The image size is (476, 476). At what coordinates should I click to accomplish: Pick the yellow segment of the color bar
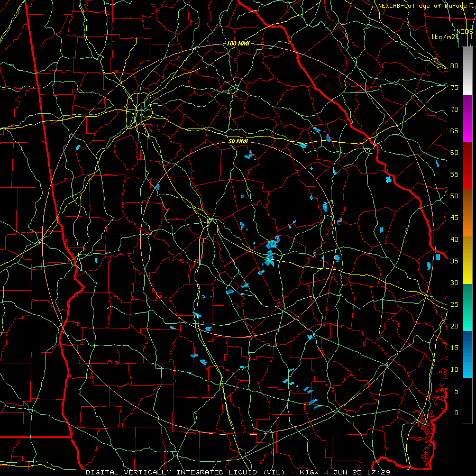coord(467,260)
